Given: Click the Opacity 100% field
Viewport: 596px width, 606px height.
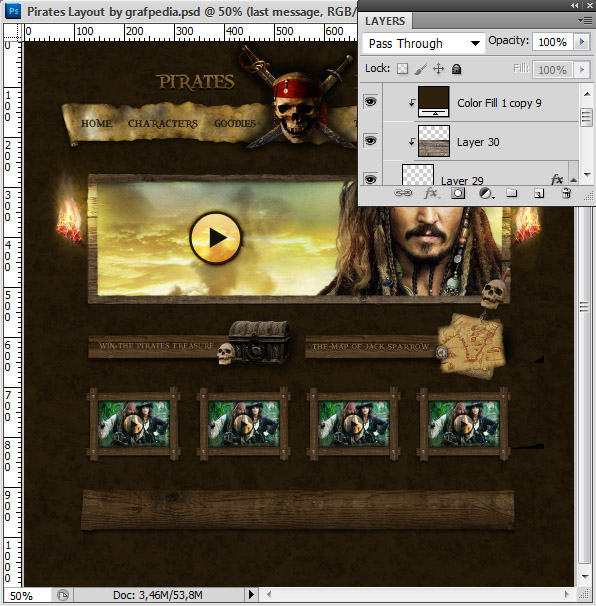Looking at the screenshot, I should [x=553, y=42].
